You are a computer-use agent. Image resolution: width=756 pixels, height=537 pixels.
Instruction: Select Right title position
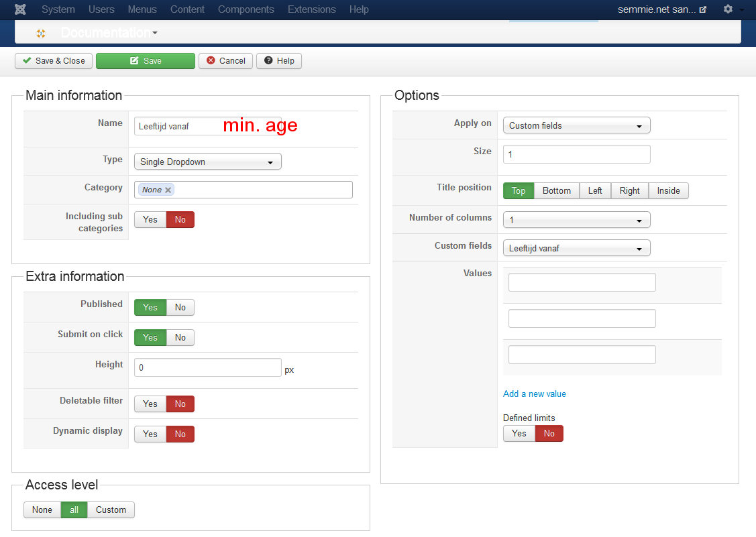point(630,190)
